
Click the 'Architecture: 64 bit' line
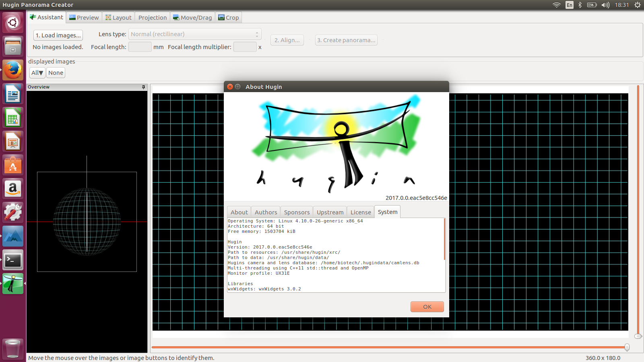256,226
